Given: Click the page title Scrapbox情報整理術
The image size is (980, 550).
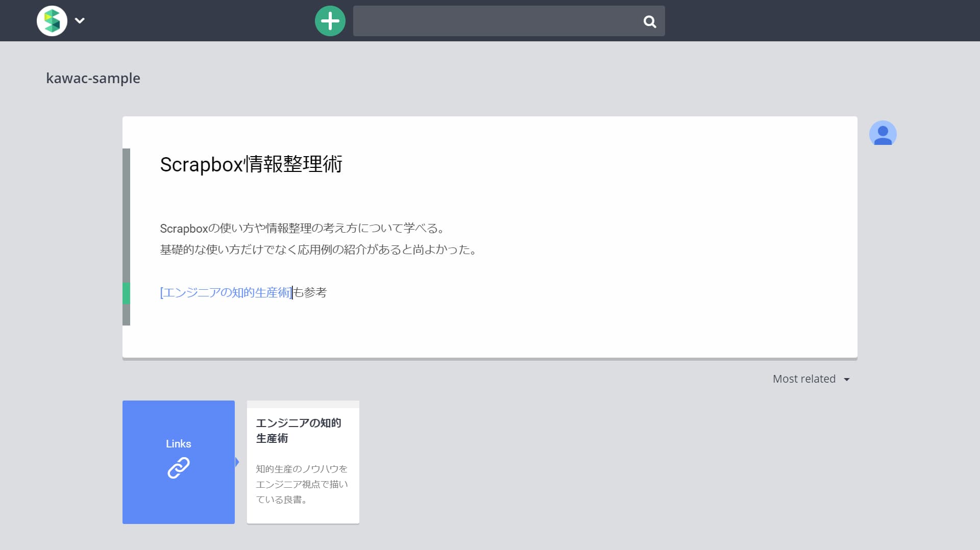Looking at the screenshot, I should click(251, 164).
